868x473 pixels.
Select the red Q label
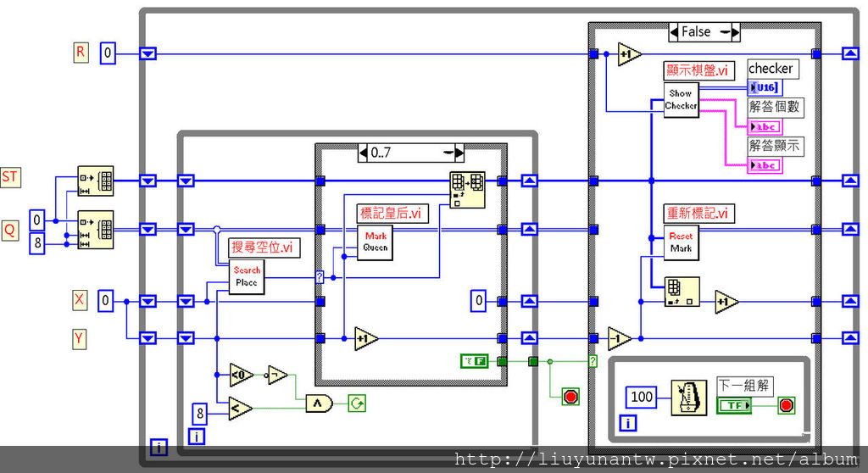(x=10, y=230)
